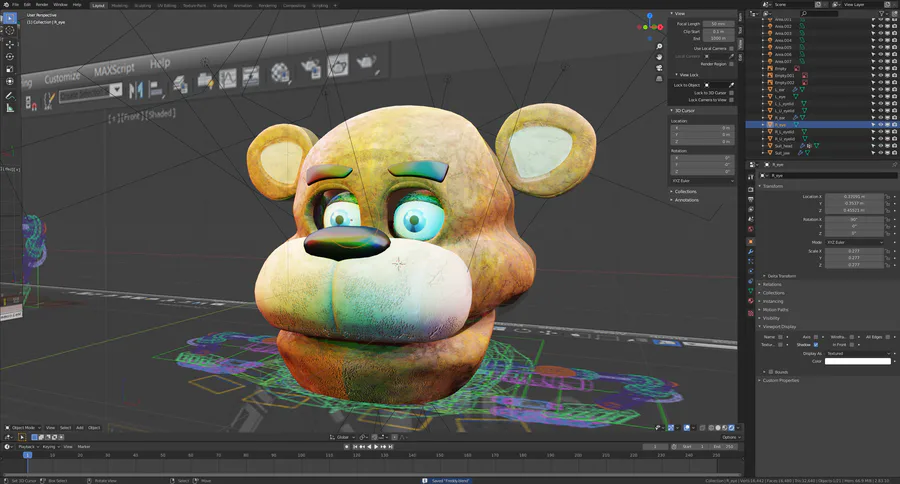Open the Tool settings properties tab
Image resolution: width=900 pixels, height=484 pixels.
pos(750,177)
